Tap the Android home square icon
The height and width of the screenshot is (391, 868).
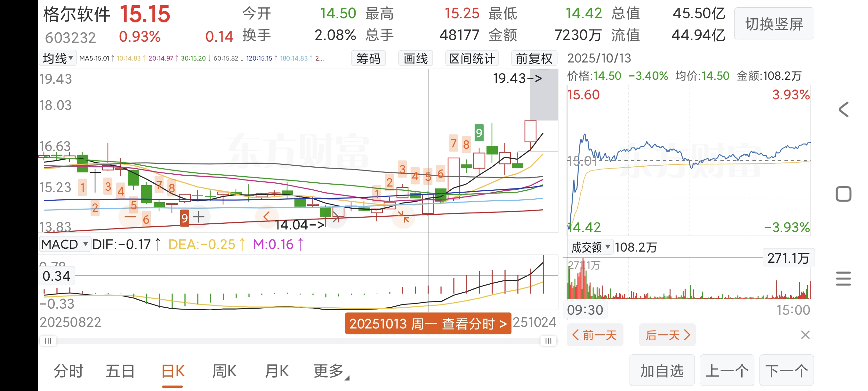(x=843, y=194)
